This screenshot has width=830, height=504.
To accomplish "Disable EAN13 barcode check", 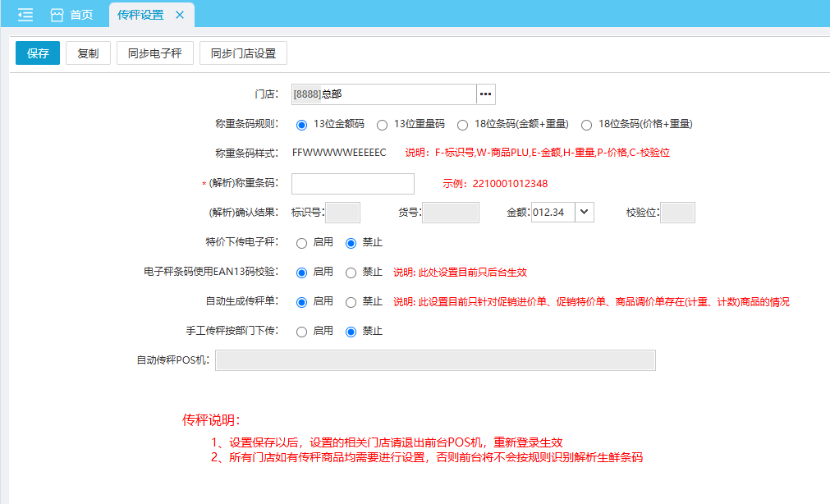I will [351, 273].
